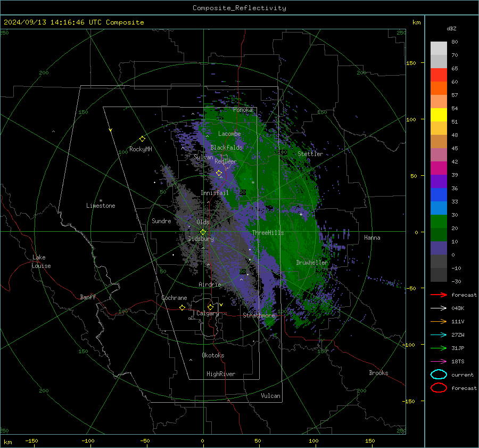Click the Sylvan label
Image resolution: width=479 pixels, height=448 pixels.
click(203, 157)
